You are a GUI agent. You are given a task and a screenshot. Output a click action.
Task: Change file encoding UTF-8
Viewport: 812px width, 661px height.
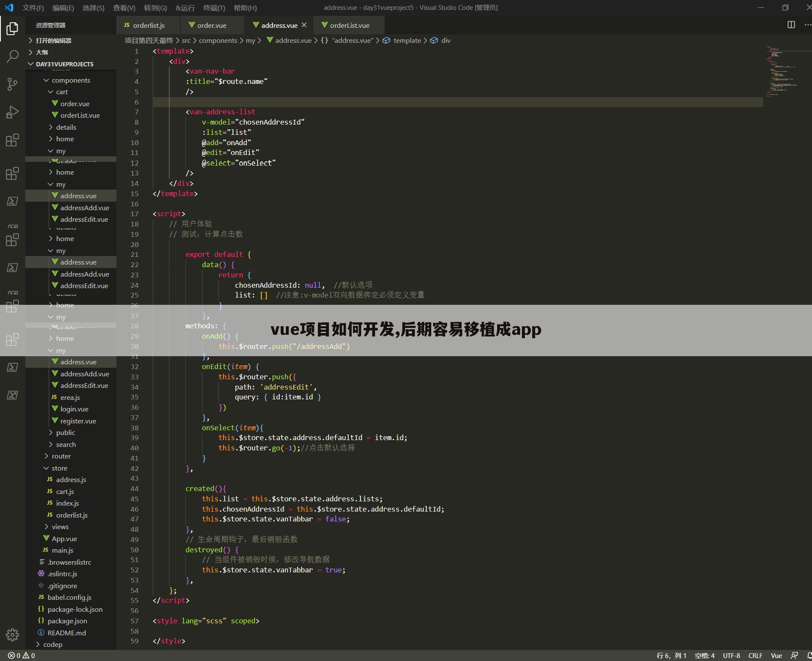click(732, 655)
